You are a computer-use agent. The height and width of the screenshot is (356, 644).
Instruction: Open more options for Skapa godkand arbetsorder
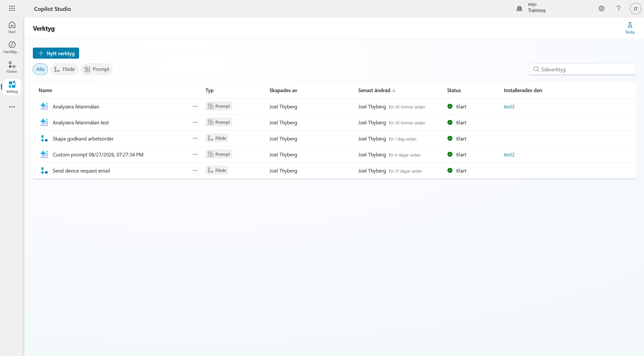[x=195, y=138]
